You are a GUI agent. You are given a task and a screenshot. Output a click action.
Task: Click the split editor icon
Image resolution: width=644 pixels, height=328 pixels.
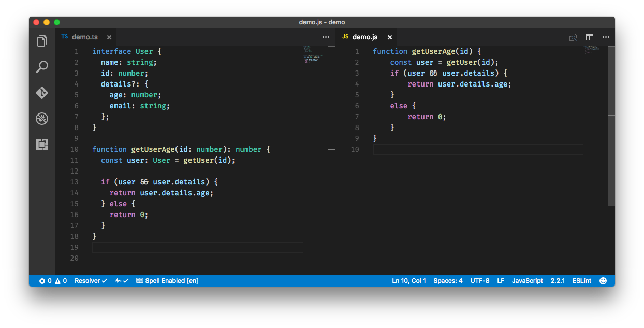(x=590, y=37)
